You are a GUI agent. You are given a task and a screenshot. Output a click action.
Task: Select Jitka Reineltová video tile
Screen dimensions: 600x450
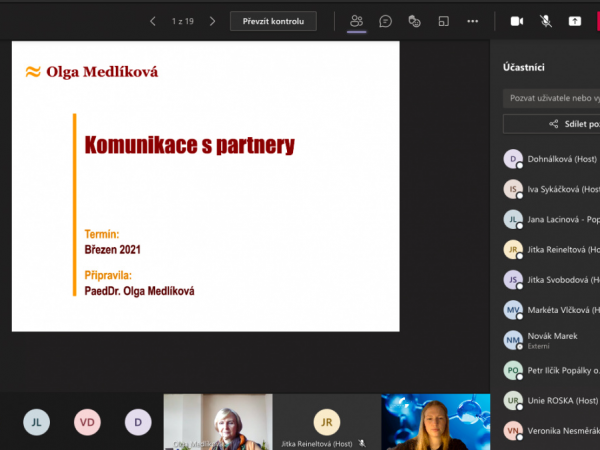pyautogui.click(x=326, y=421)
